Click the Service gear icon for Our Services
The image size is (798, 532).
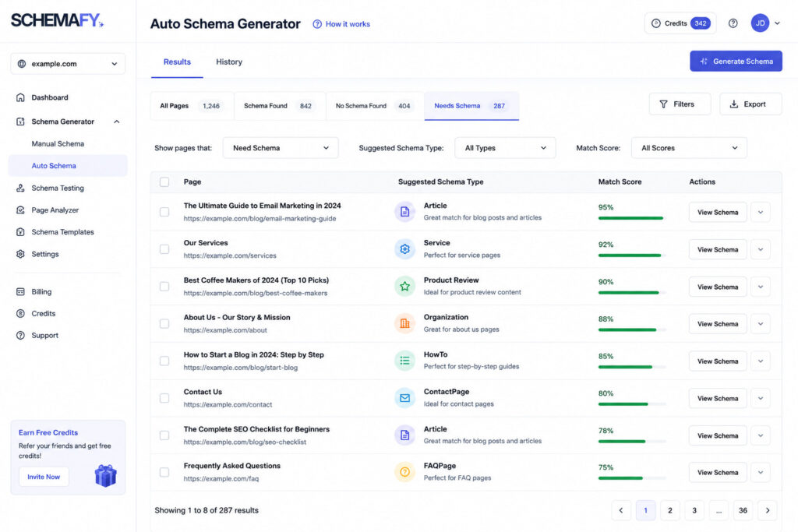pos(404,248)
